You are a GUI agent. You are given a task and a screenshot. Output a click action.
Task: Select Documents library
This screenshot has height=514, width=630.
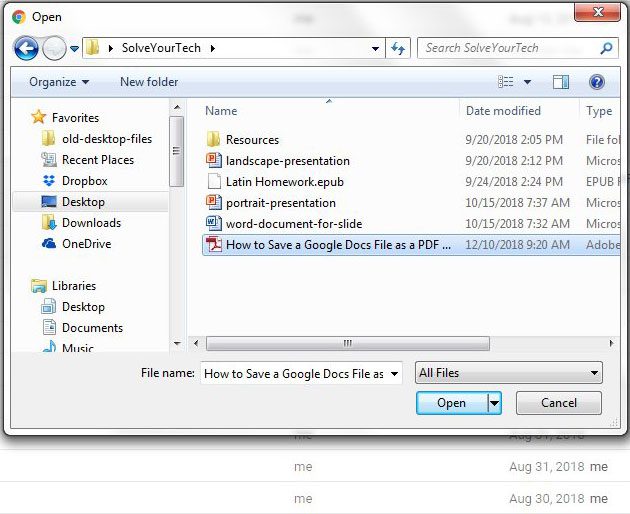[92, 328]
